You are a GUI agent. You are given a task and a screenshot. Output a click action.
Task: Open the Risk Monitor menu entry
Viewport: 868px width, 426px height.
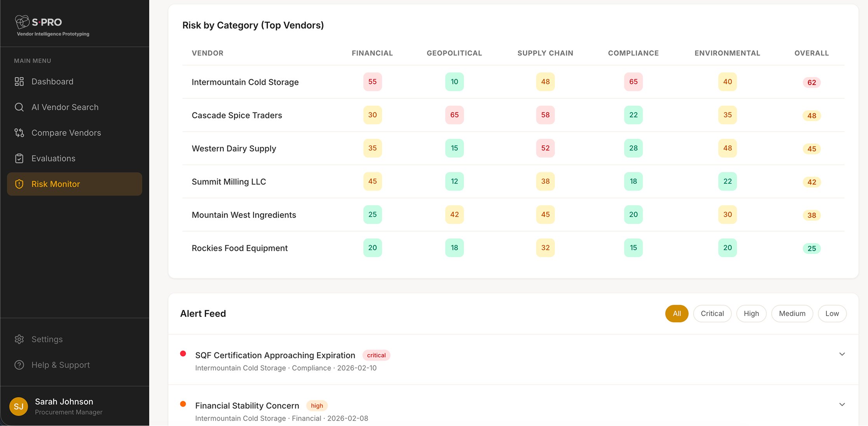(55, 184)
